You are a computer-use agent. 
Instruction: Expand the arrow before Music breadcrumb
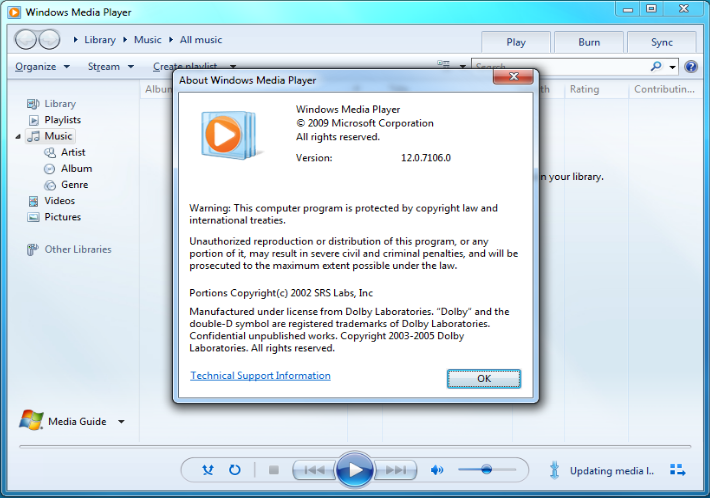125,40
